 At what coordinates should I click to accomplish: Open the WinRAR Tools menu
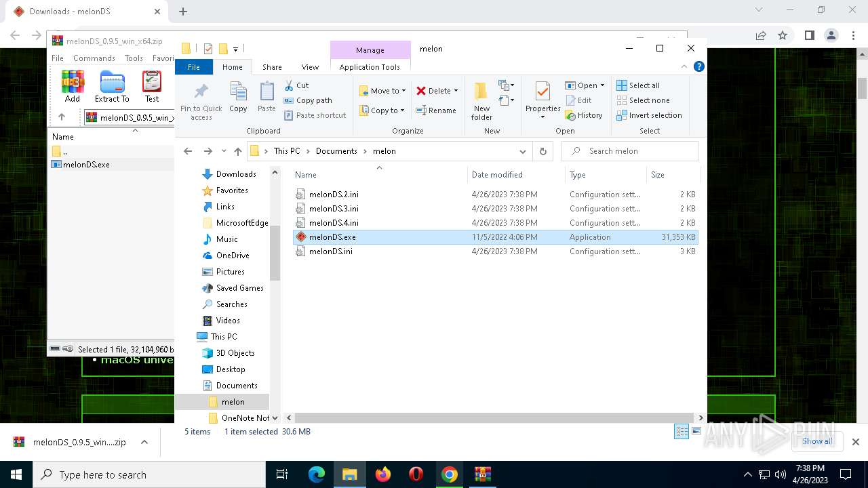[x=134, y=58]
